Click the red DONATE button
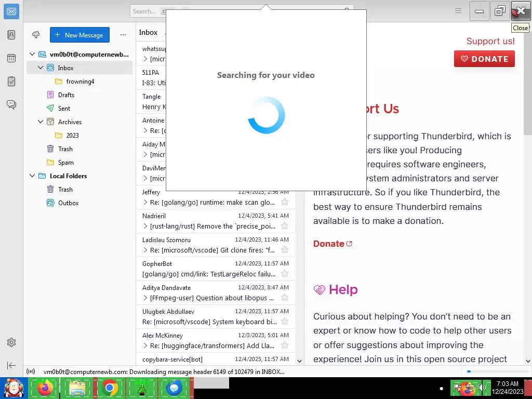The image size is (532, 399). point(484,59)
